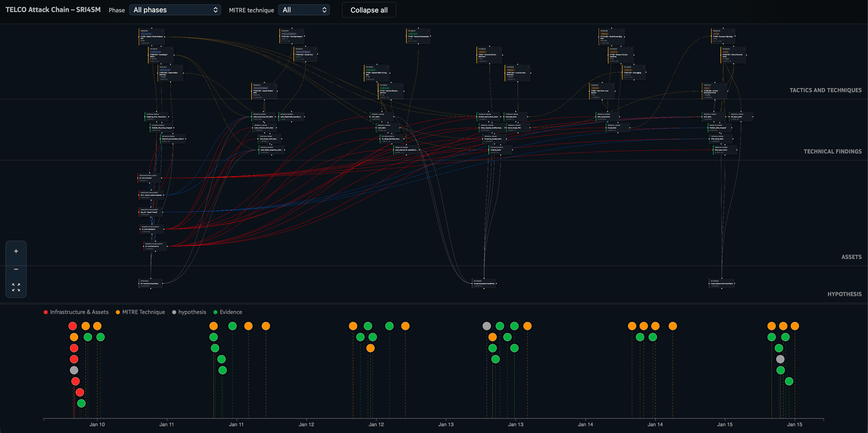Click the T1056.001 Keylogging technique node
The image size is (868, 433).
633,73
